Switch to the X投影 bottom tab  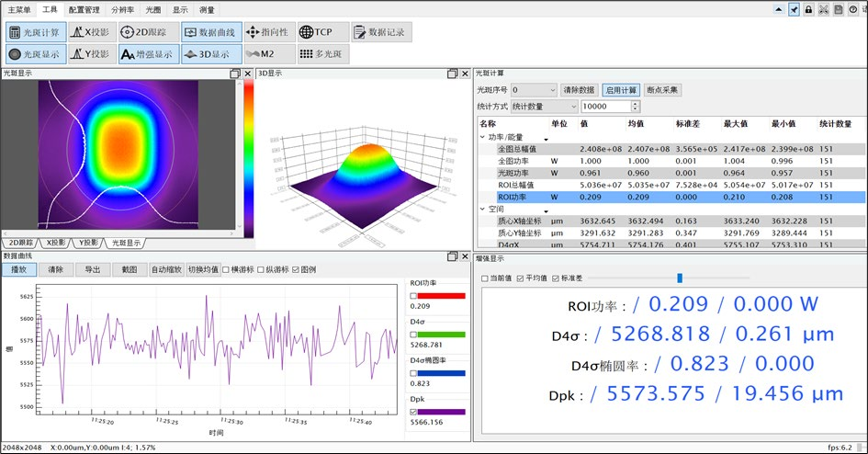(x=56, y=243)
